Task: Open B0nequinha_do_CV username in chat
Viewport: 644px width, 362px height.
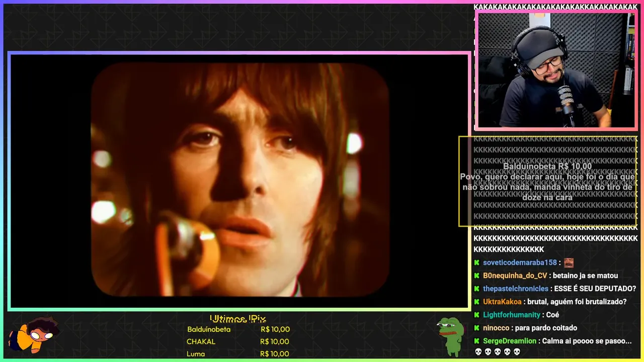Action: click(515, 276)
